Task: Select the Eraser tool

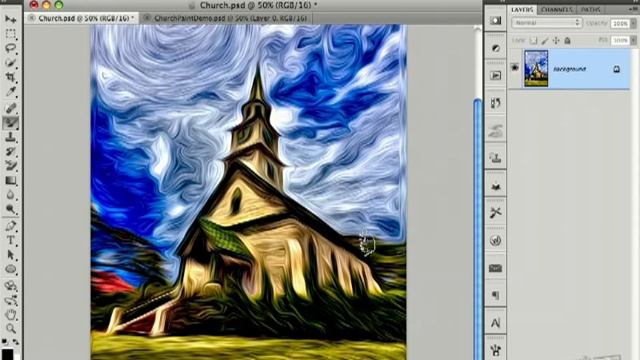Action: (11, 166)
